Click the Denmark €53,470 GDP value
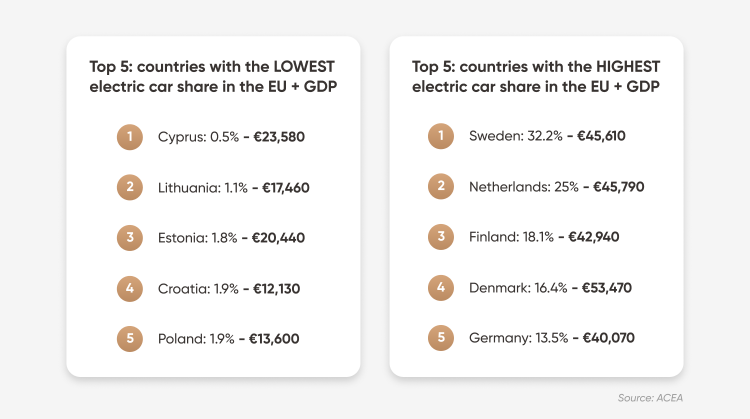Image resolution: width=750 pixels, height=419 pixels. (607, 288)
